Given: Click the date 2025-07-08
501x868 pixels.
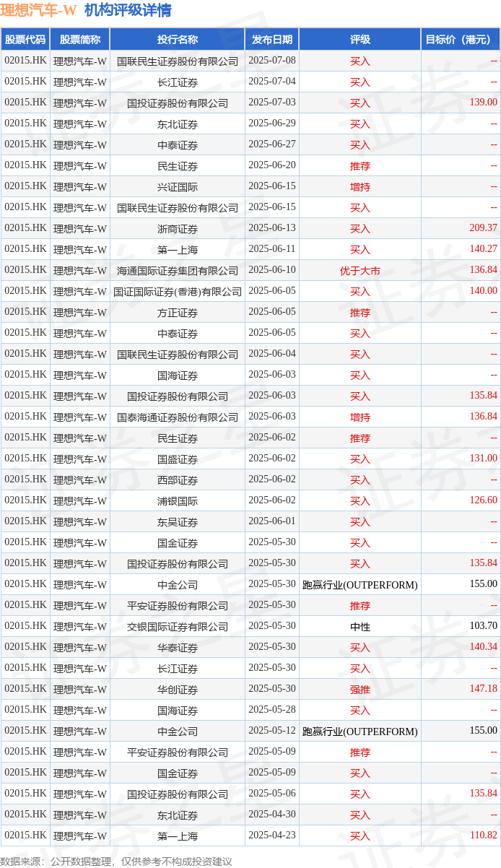Looking at the screenshot, I should [272, 61].
